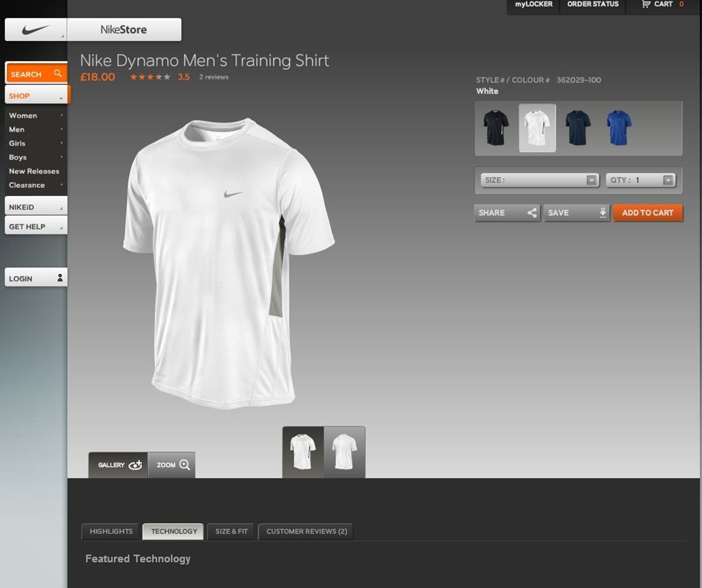Select the navy shirt colour swatch
This screenshot has width=702, height=588.
point(578,128)
